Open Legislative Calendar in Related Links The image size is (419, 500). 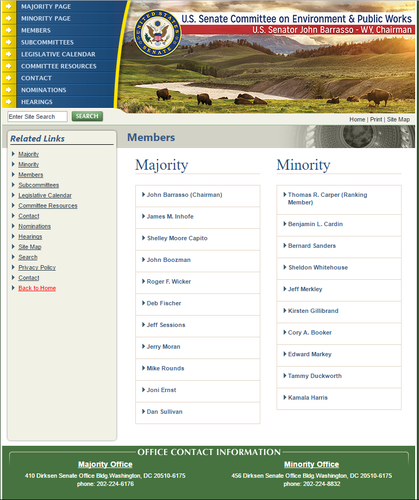click(x=45, y=195)
